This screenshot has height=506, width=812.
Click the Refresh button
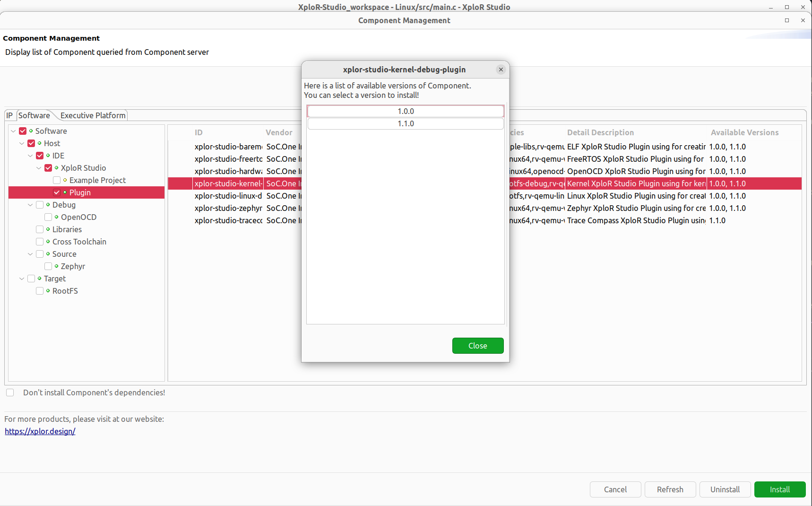(670, 489)
